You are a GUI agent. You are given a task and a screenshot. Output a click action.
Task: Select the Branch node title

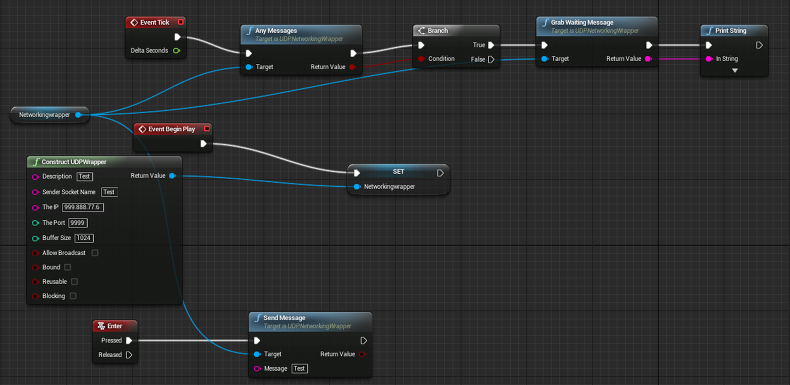(x=438, y=31)
